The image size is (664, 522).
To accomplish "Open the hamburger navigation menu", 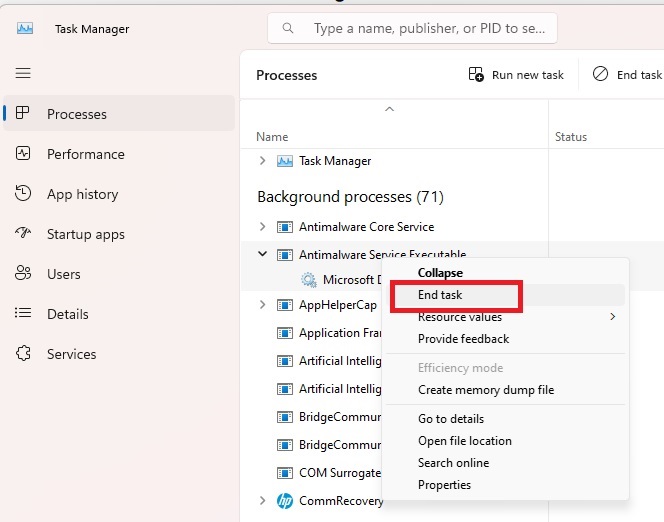I will [x=23, y=73].
